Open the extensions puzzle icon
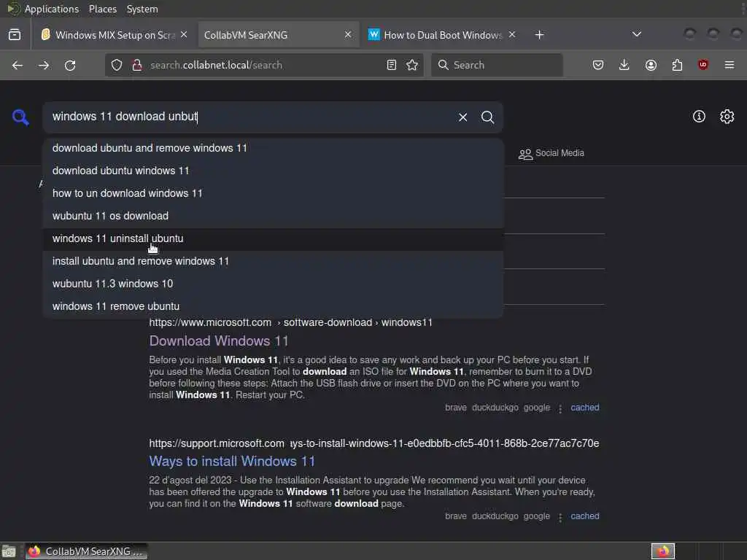747x560 pixels. coord(677,65)
